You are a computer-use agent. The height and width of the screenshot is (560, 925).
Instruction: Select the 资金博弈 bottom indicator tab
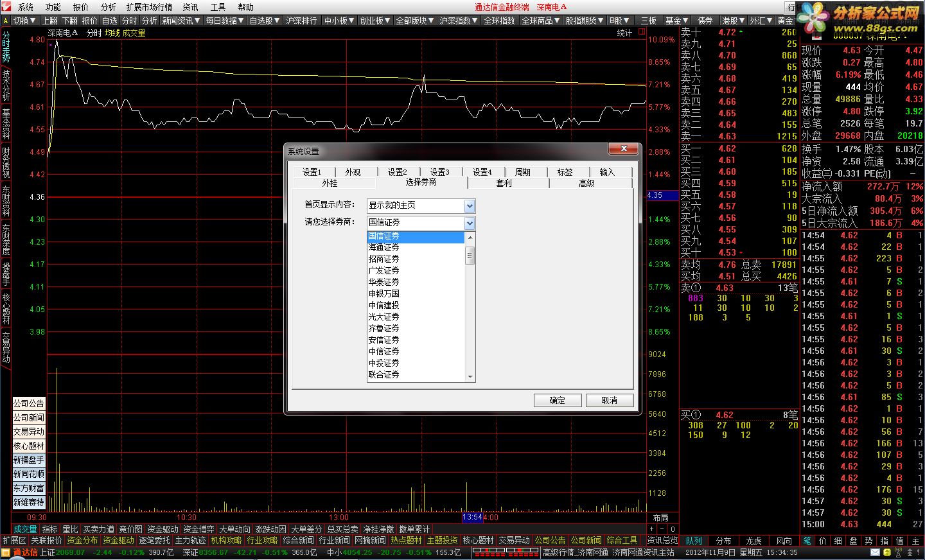[198, 529]
